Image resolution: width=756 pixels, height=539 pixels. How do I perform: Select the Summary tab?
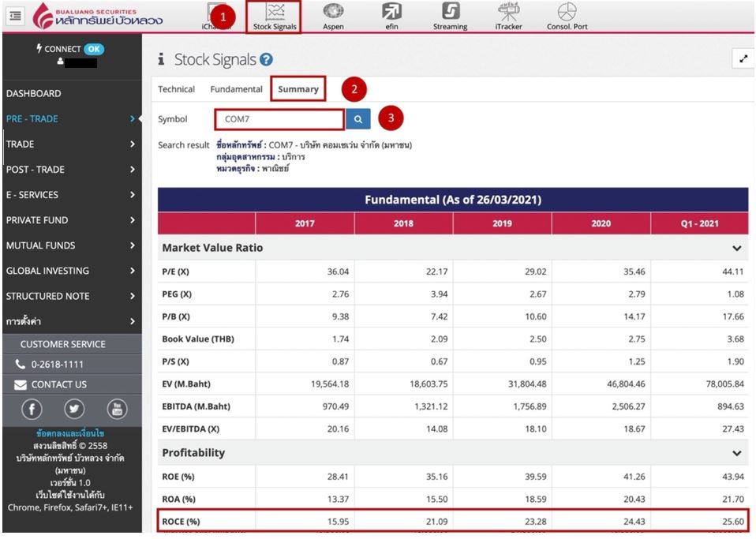click(x=298, y=89)
